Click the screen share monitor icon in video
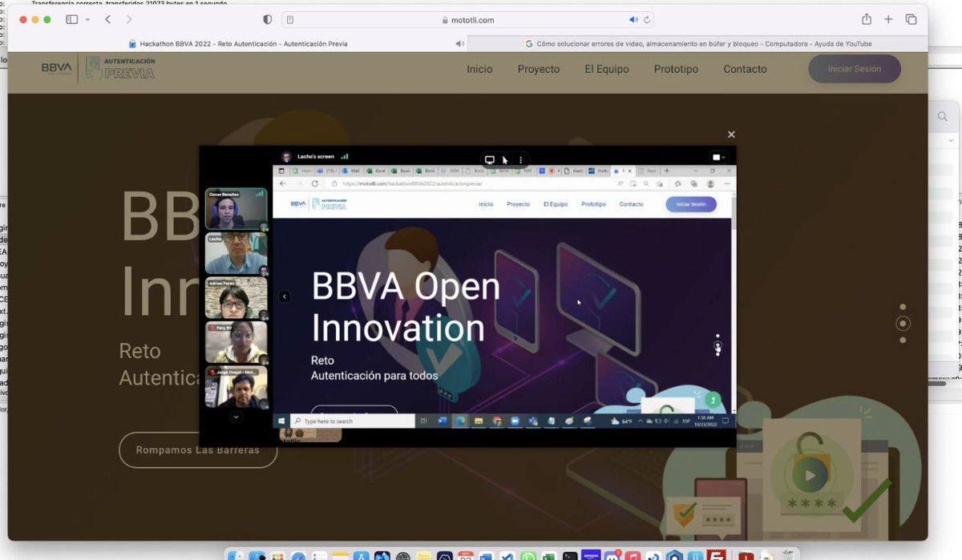Viewport: 962px width, 560px height. pyautogui.click(x=490, y=159)
